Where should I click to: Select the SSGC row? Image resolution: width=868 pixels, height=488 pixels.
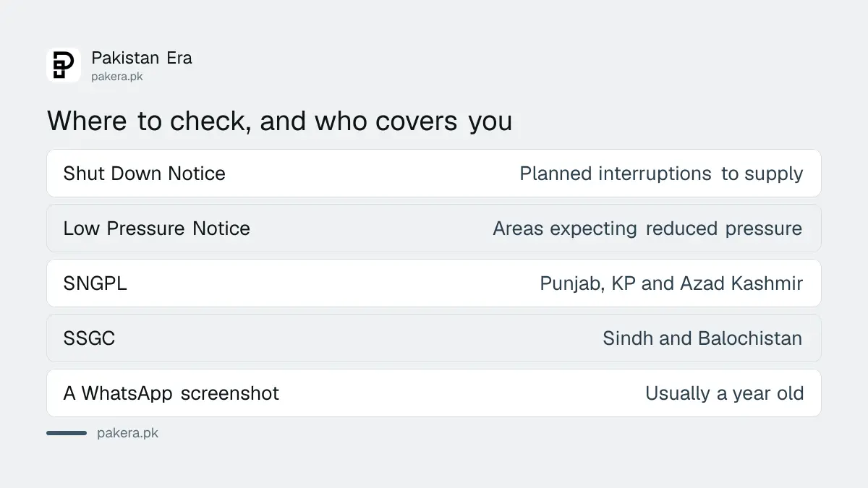(434, 338)
